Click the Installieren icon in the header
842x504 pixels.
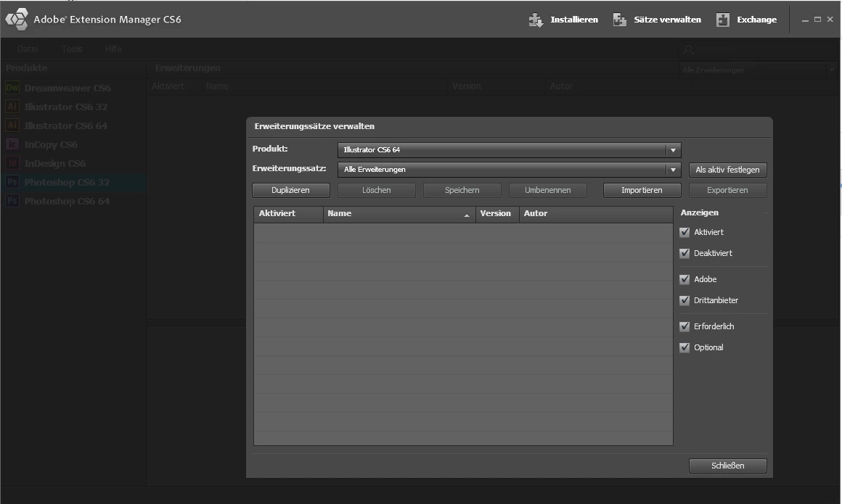click(536, 20)
